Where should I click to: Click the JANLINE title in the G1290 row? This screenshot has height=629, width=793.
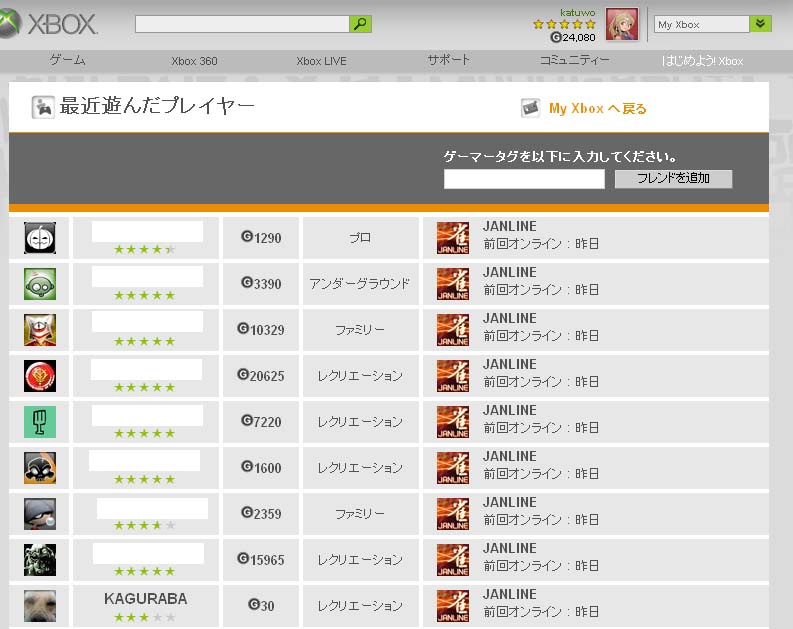click(x=510, y=226)
